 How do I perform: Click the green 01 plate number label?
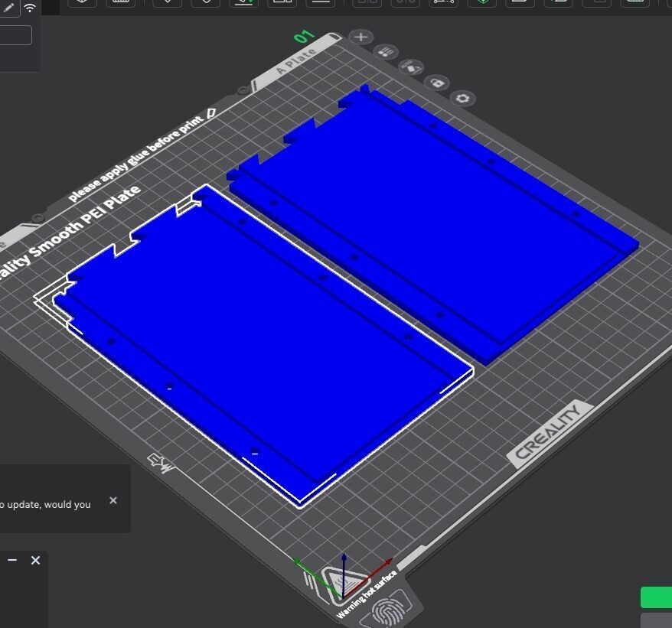point(305,37)
